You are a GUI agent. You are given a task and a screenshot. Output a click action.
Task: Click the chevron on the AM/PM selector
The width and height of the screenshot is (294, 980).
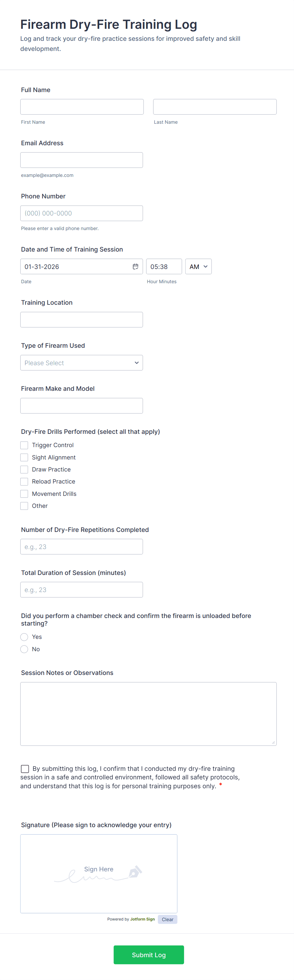tap(205, 266)
